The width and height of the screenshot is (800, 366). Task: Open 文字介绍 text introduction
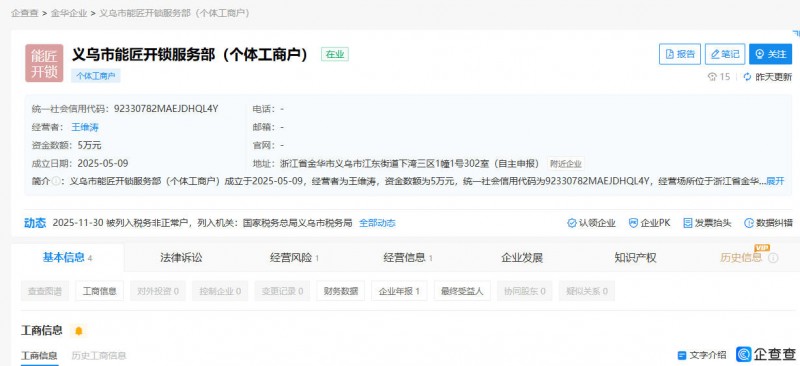click(702, 355)
